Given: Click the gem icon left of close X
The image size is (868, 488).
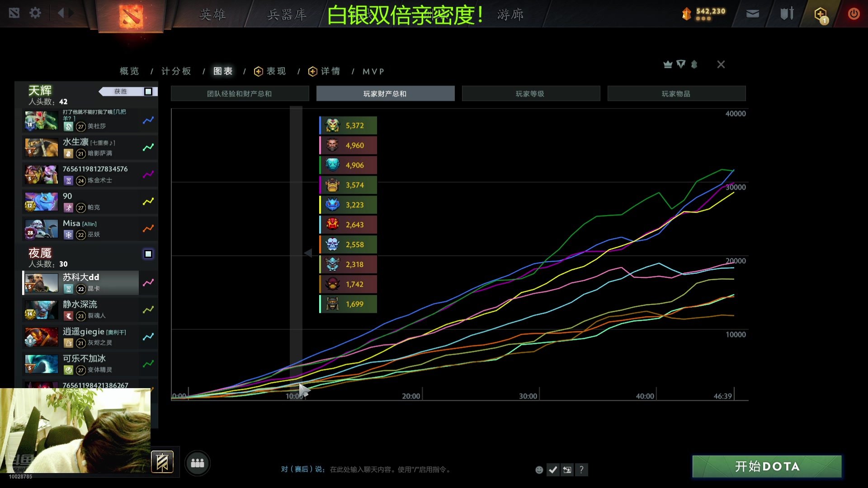Looking at the screenshot, I should point(694,65).
